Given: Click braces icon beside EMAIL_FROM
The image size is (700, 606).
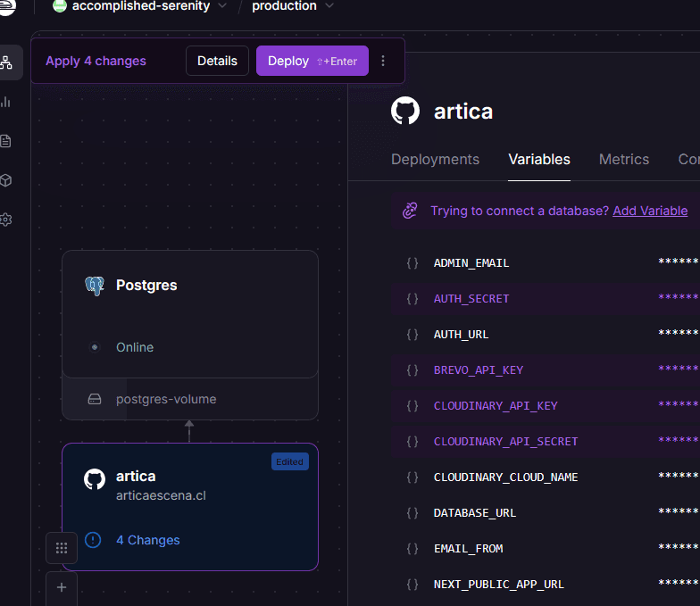Looking at the screenshot, I should [412, 548].
